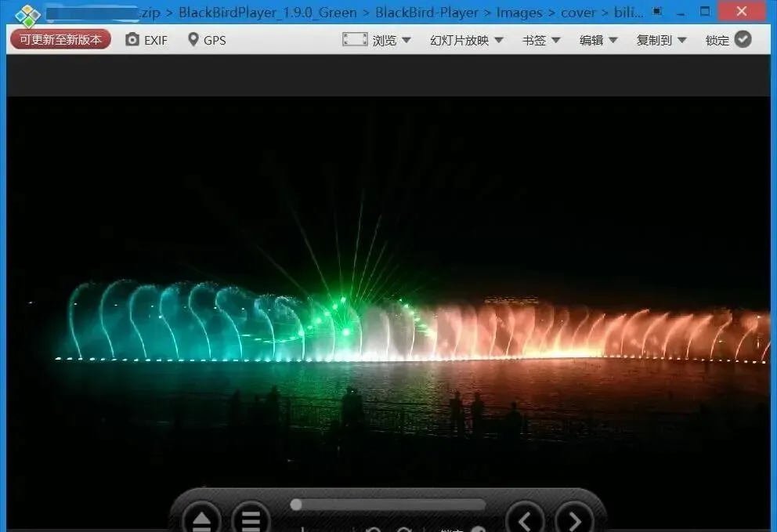This screenshot has width=777, height=532.
Task: Open the three-line menu button
Action: [251, 518]
